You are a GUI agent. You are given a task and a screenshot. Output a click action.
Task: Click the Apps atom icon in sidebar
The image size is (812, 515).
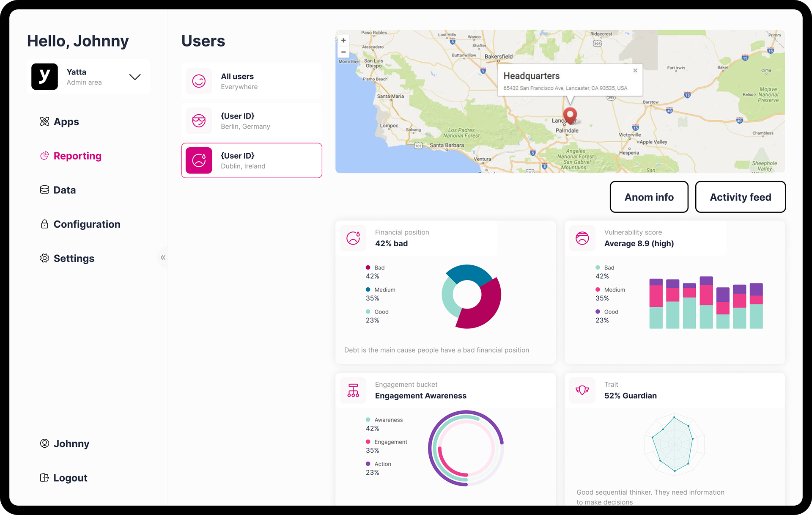point(44,121)
